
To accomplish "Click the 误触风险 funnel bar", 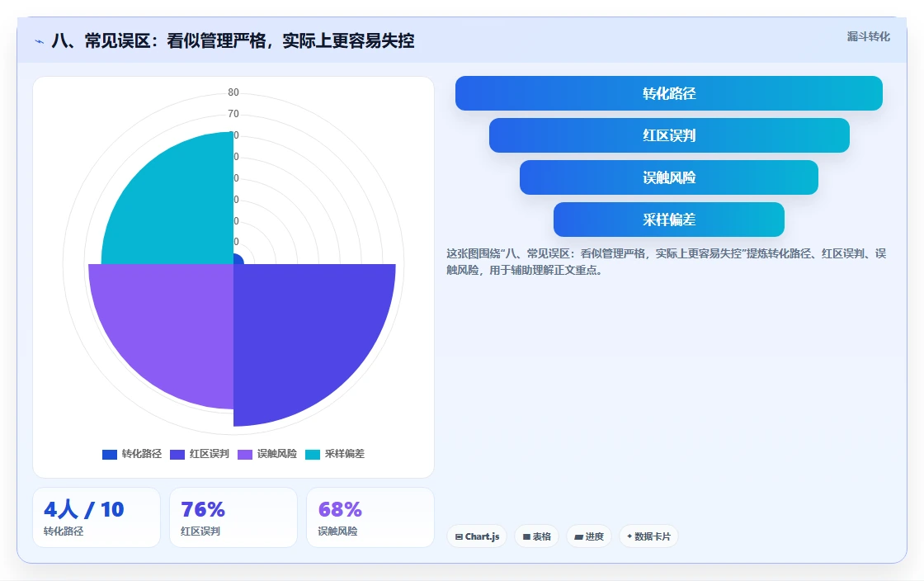I will 669,177.
